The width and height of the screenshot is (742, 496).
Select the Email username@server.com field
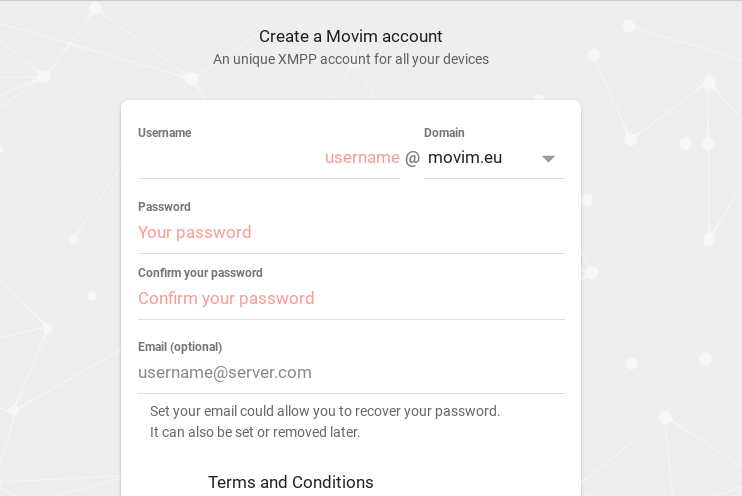(350, 373)
